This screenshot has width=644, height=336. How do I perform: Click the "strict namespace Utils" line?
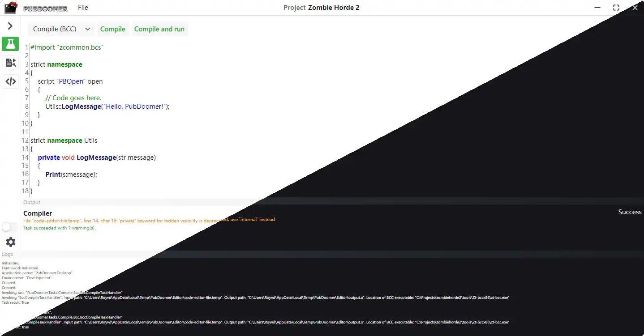[x=64, y=140]
